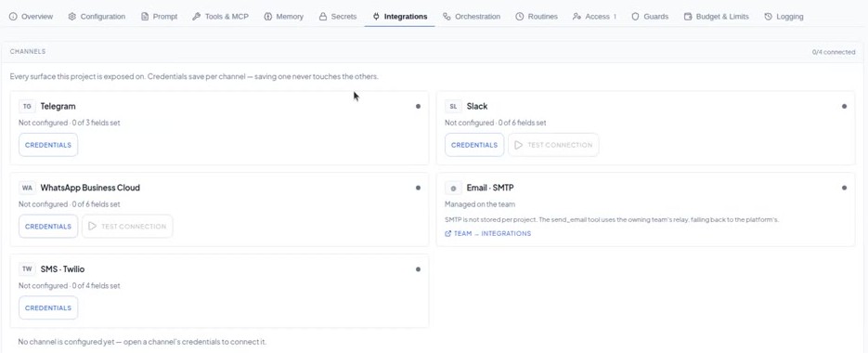Click 'Not configured · 0 of 3 fields set'
Screen dimensions: 868x353
(70, 123)
